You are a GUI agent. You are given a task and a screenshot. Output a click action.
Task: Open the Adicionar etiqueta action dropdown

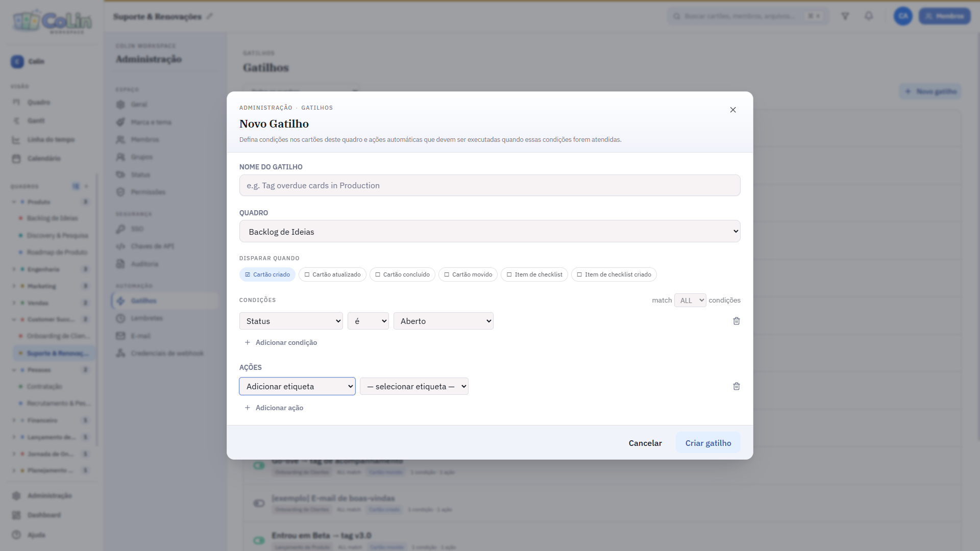(297, 386)
